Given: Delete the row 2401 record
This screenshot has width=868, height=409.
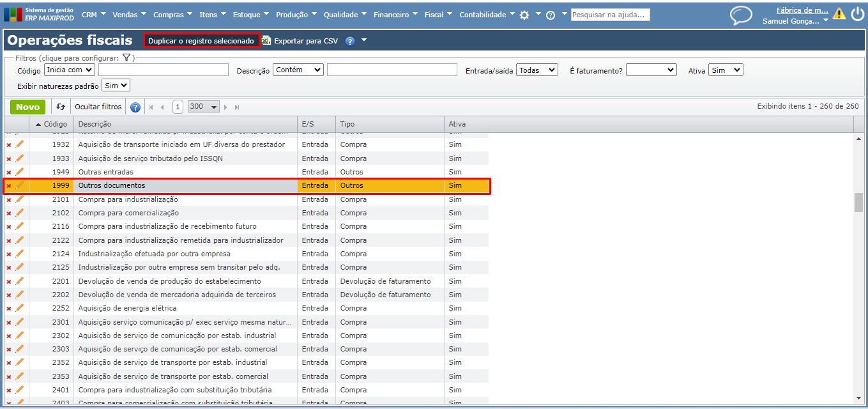Looking at the screenshot, I should [9, 390].
